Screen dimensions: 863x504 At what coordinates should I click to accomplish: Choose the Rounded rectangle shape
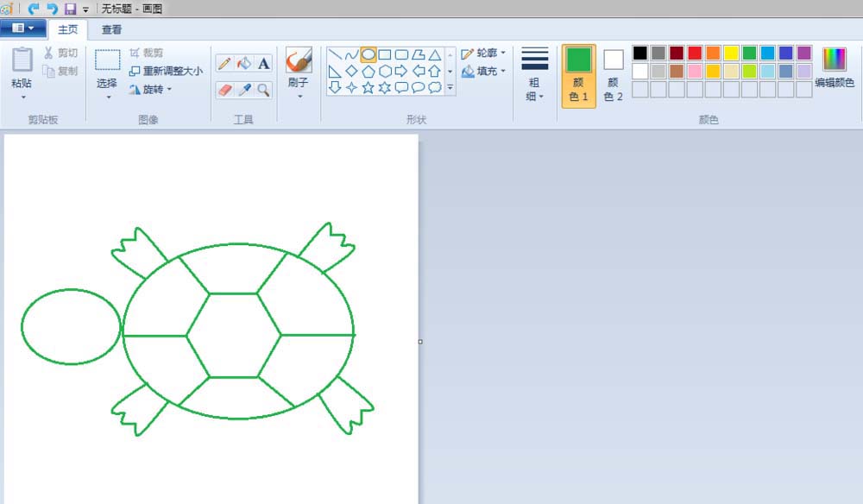point(401,54)
